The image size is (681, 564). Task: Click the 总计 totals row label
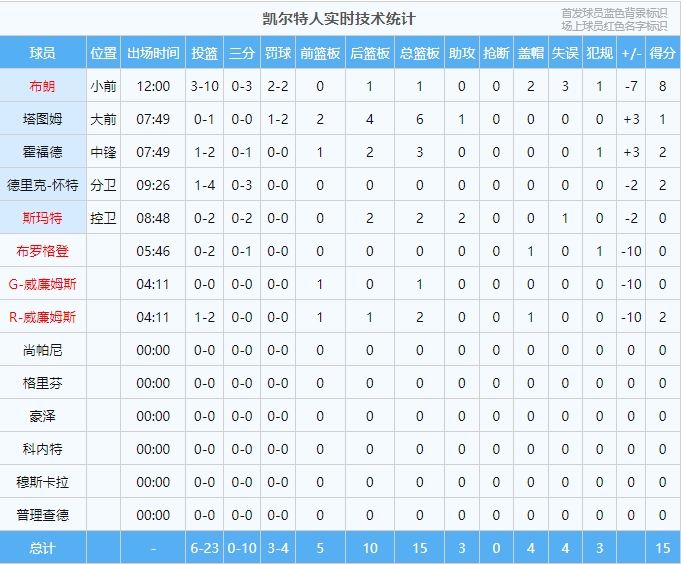point(43,548)
